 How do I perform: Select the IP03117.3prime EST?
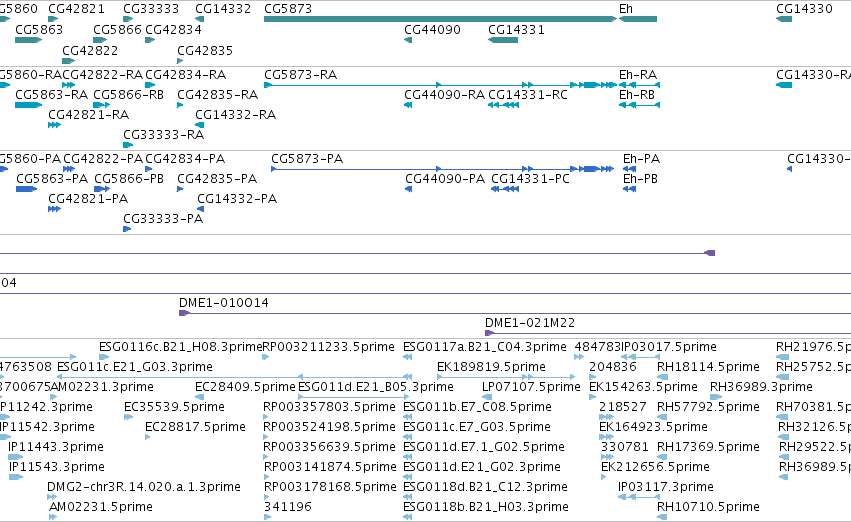pos(666,487)
